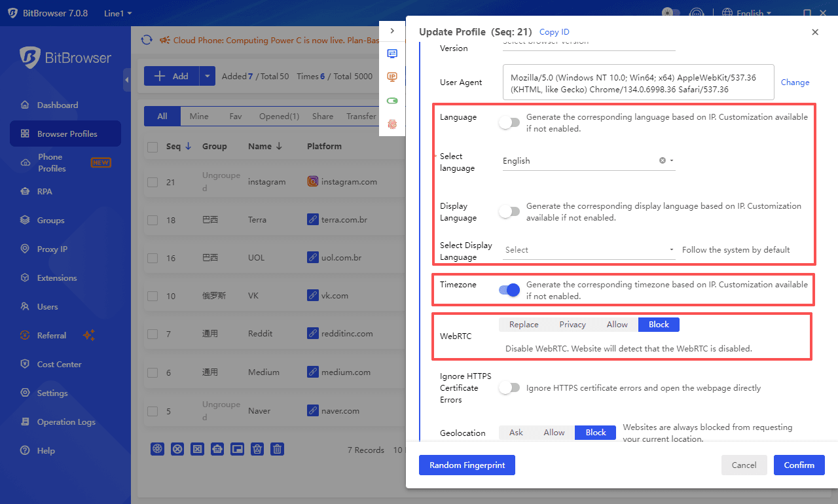Close the Update Profile dialog

[815, 32]
